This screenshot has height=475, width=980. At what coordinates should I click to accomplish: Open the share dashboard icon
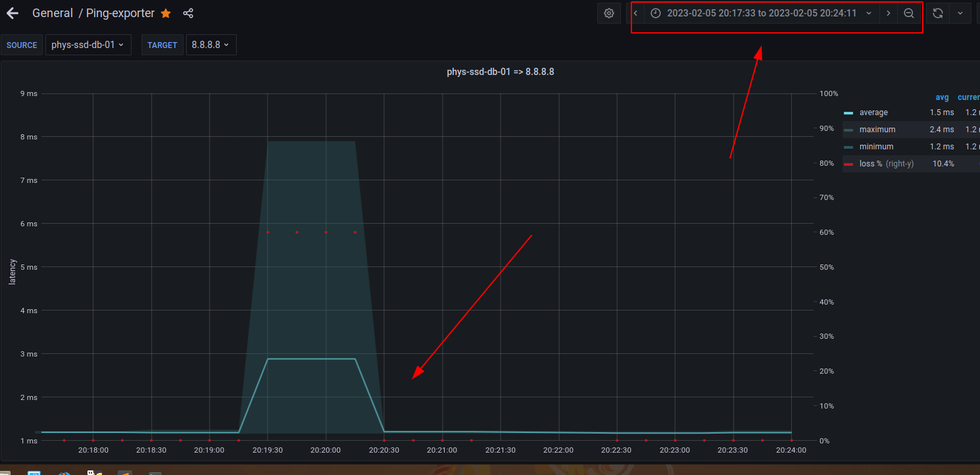[188, 13]
